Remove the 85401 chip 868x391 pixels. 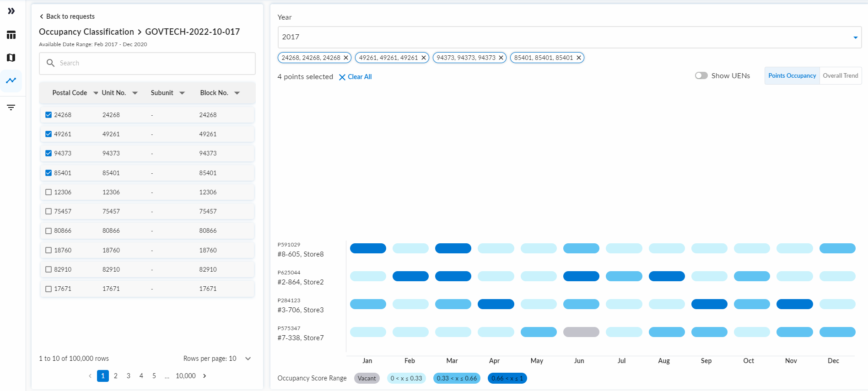pos(579,58)
